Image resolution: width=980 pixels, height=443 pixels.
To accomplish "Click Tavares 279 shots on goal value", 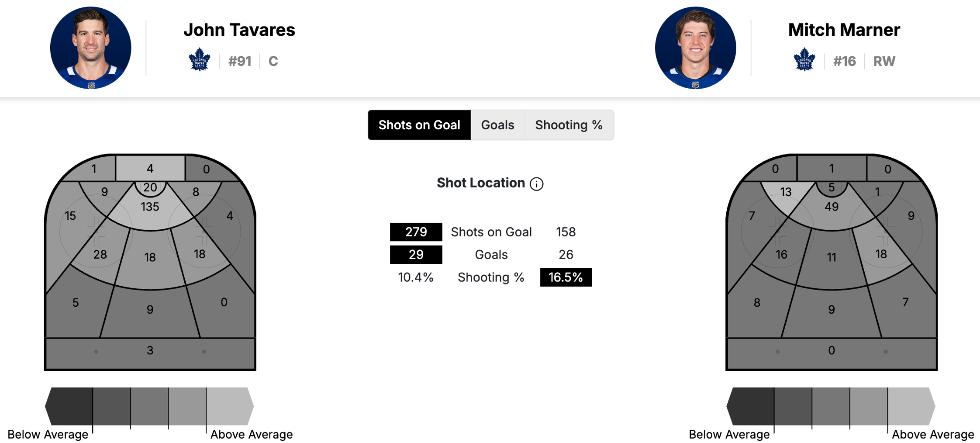I will [416, 232].
